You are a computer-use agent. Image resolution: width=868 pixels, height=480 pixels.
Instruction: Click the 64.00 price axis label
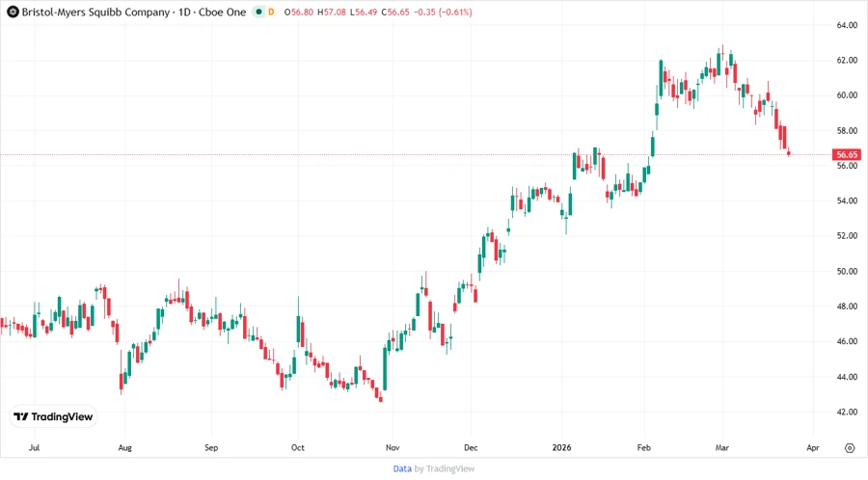[847, 25]
